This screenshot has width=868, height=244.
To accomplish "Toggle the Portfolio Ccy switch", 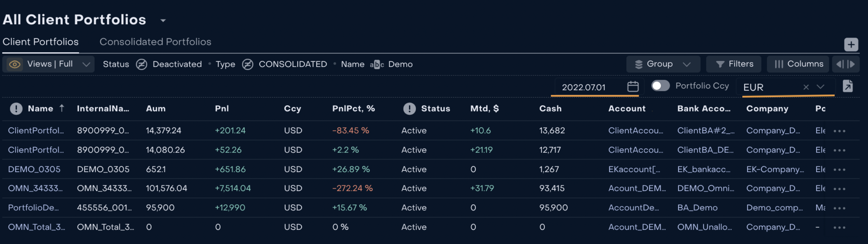I will tap(660, 86).
